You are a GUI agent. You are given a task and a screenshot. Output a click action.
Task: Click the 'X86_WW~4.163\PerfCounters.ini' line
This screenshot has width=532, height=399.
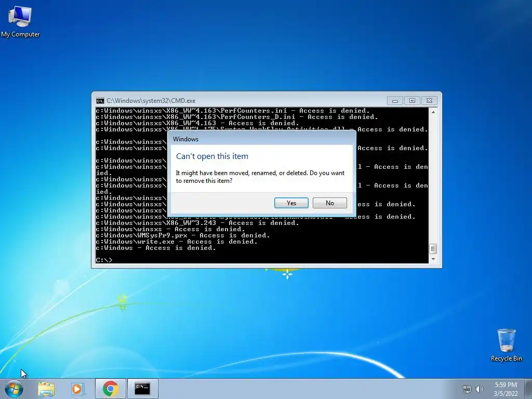(x=233, y=111)
